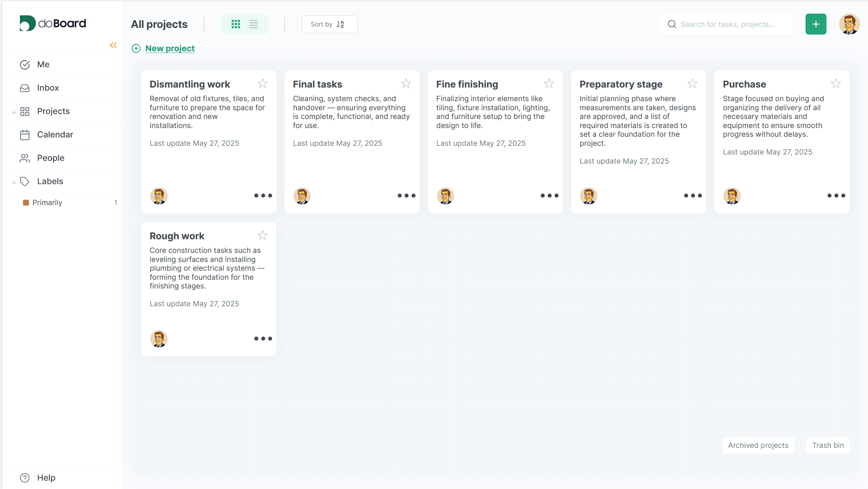Open the Help section

click(46, 477)
